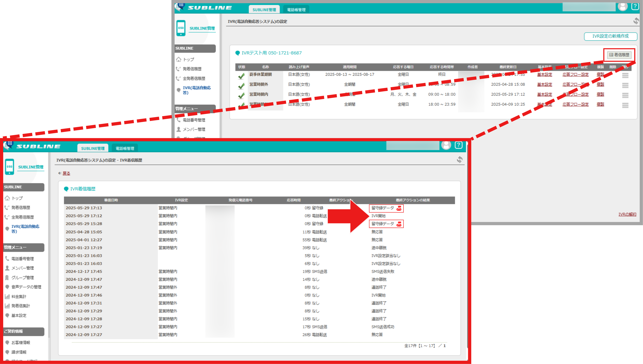Open メンバー管理 in back window sidebar
The height and width of the screenshot is (364, 643).
click(191, 129)
